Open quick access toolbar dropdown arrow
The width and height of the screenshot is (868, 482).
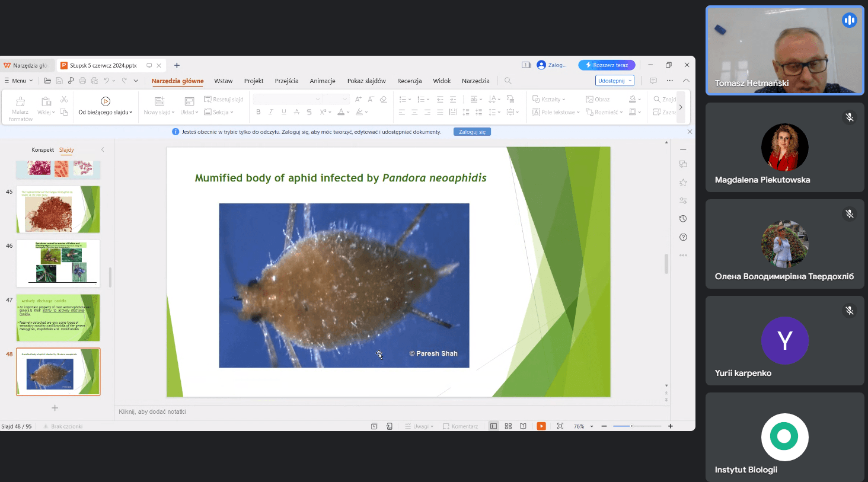click(136, 81)
